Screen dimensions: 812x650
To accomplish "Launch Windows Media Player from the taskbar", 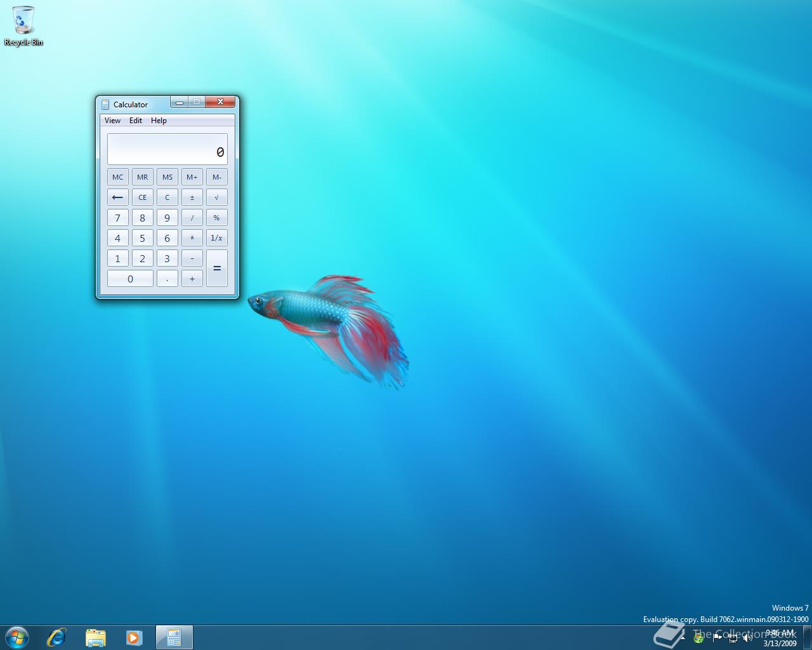I will pos(134,637).
